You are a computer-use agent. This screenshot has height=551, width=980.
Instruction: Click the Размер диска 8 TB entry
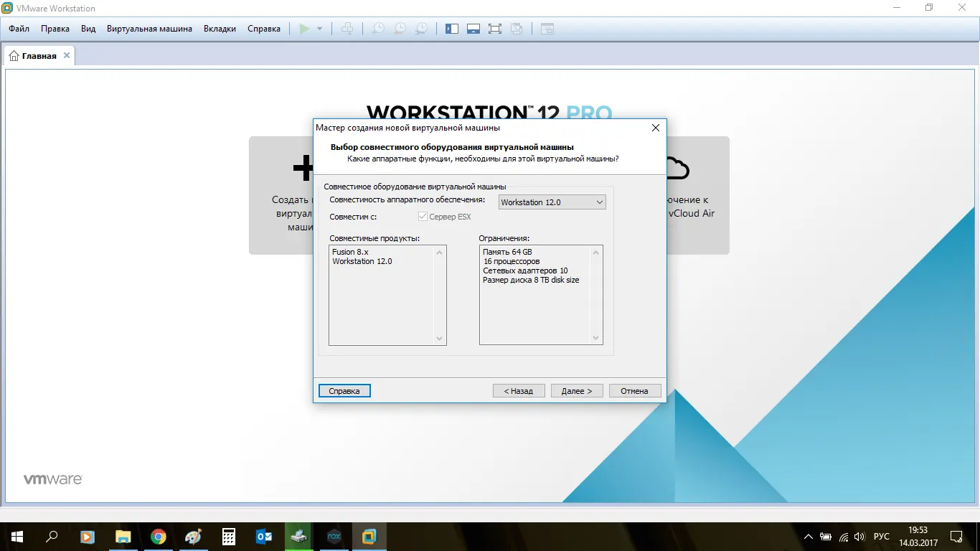coord(531,280)
